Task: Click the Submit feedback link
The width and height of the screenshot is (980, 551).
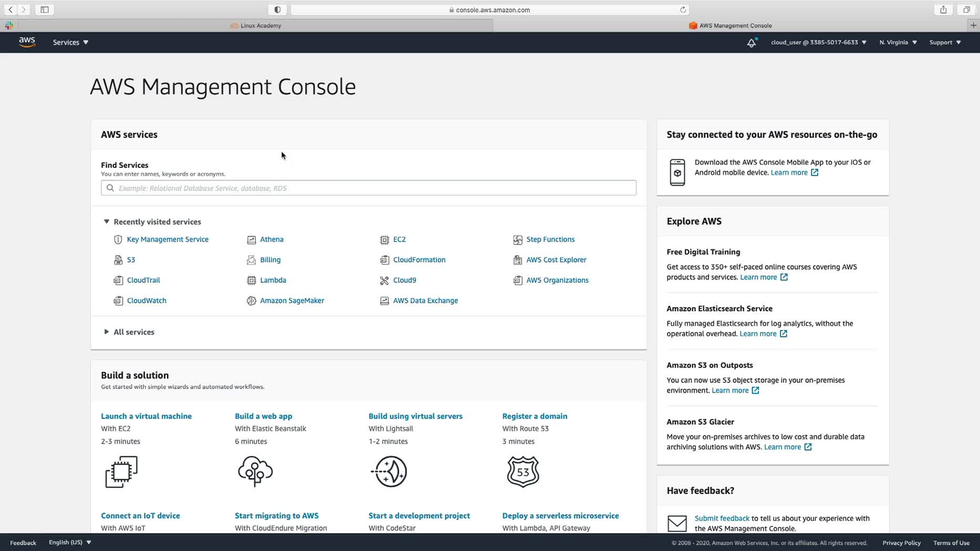Action: coord(722,518)
